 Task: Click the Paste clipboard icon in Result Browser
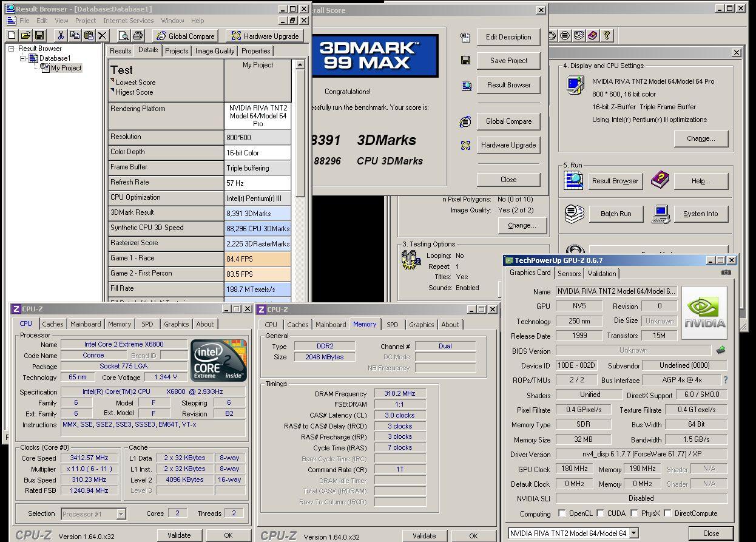(x=89, y=36)
